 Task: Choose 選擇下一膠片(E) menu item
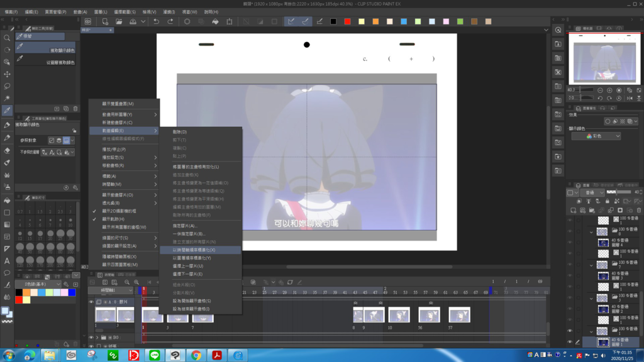(x=201, y=274)
